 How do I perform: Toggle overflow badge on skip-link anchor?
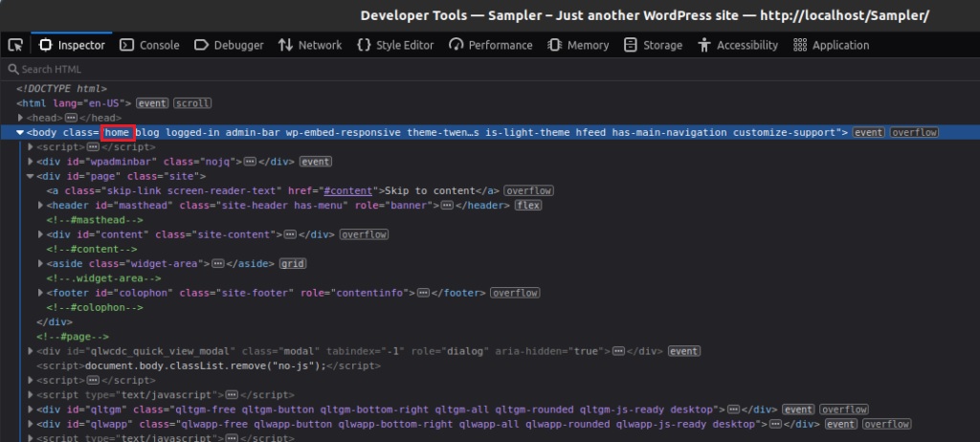[528, 190]
